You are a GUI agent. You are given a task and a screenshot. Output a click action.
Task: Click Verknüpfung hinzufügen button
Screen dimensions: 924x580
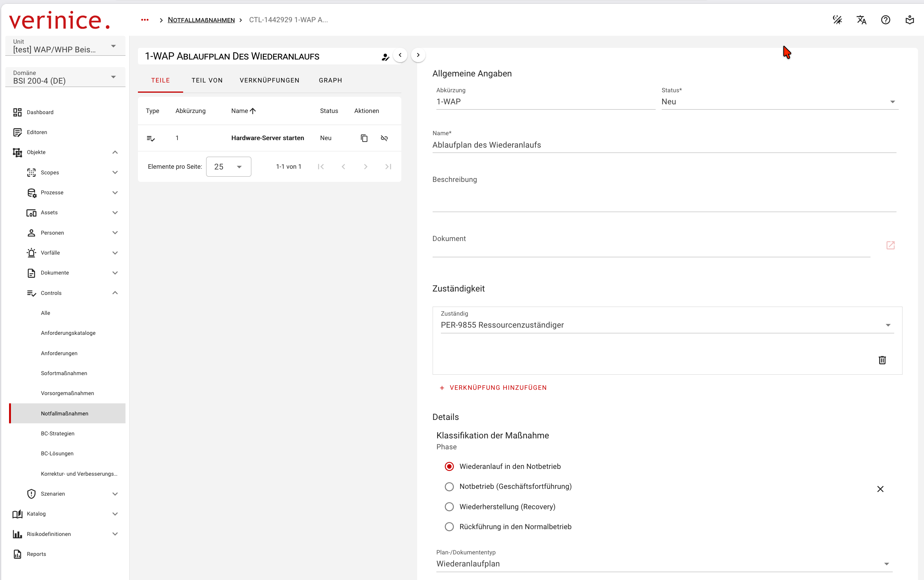tap(493, 388)
